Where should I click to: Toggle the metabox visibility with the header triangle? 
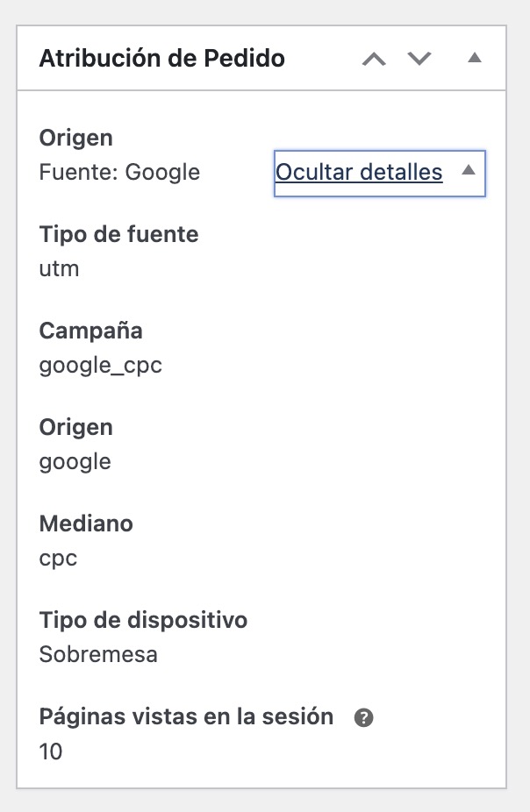coord(475,58)
